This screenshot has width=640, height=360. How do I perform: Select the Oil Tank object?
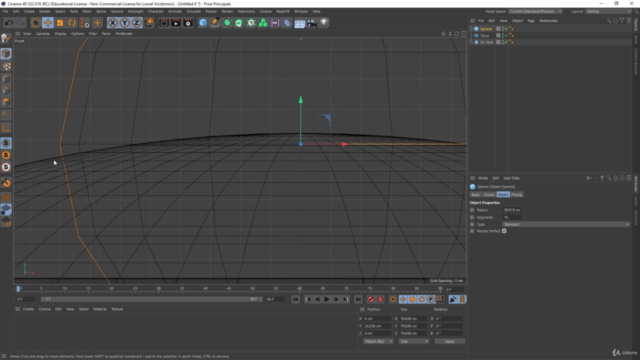click(x=487, y=42)
